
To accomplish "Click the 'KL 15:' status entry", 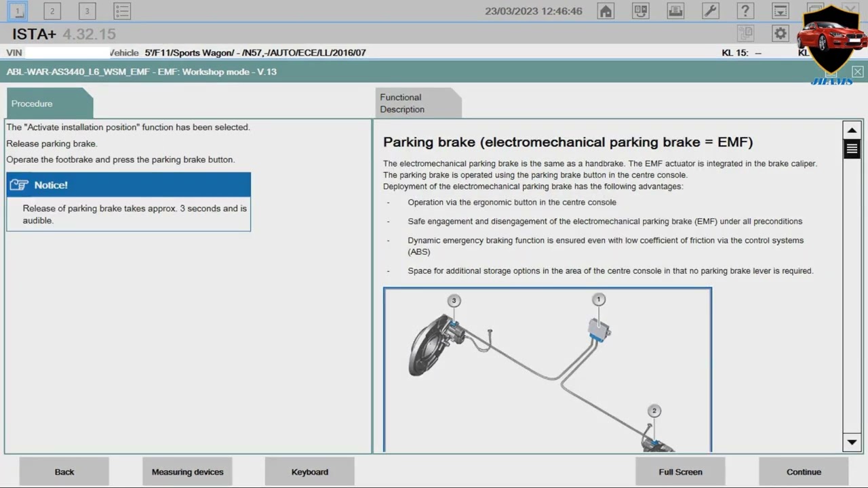I will point(741,53).
